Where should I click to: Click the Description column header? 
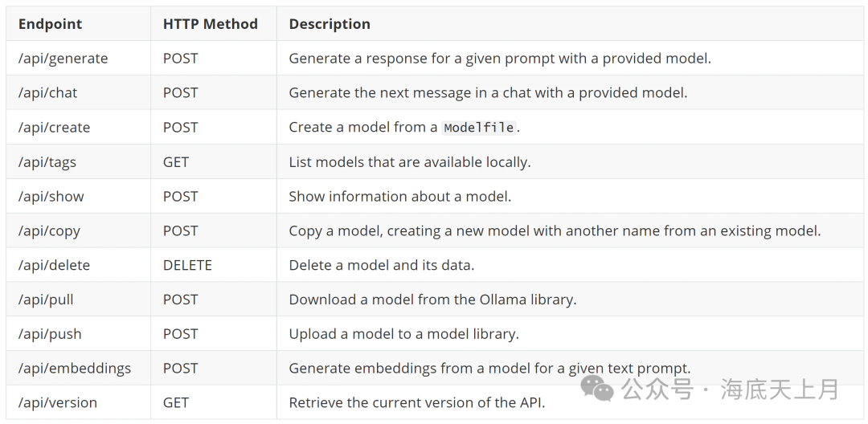pos(330,24)
